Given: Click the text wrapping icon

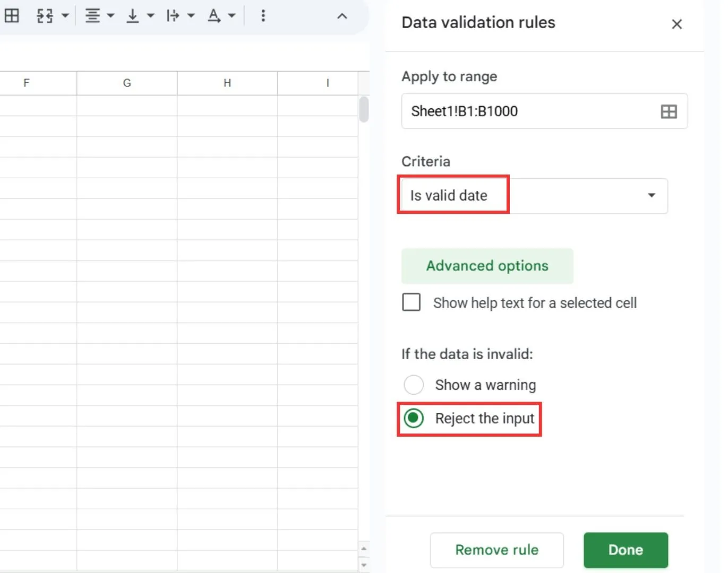Looking at the screenshot, I should [x=173, y=16].
